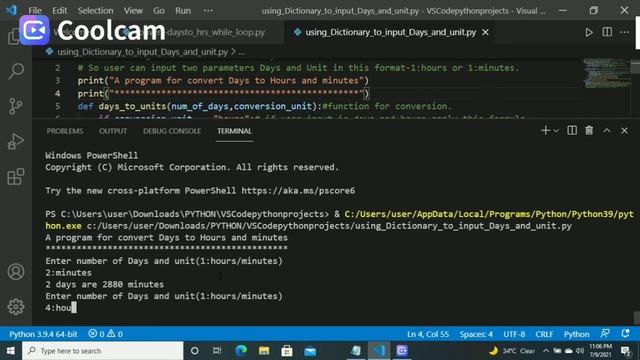
Task: Open the Search view in activity bar
Action: 16,71
